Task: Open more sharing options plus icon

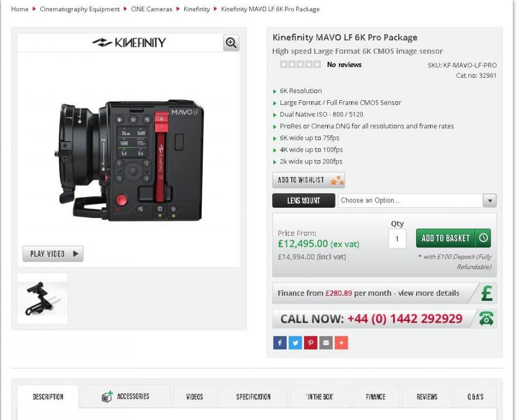Action: tap(341, 343)
